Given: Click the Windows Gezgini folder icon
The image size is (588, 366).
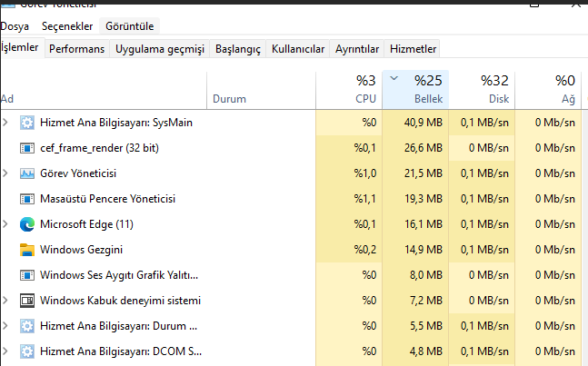Looking at the screenshot, I should tap(27, 250).
